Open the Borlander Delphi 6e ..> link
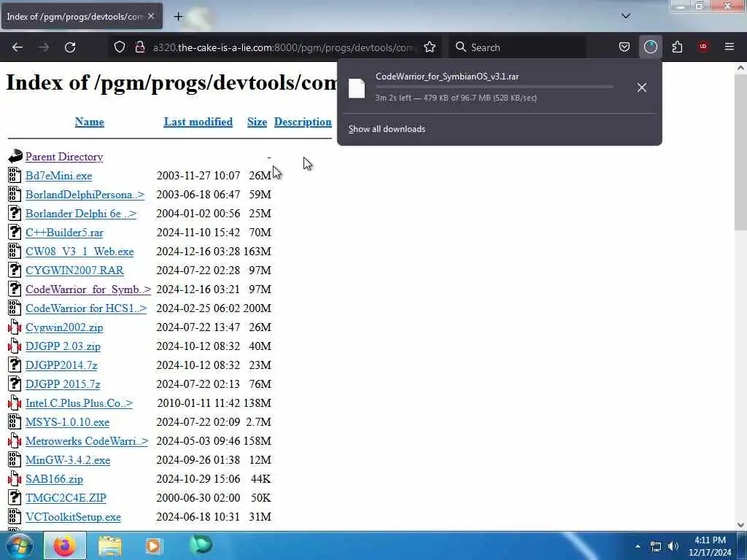 pos(81,214)
